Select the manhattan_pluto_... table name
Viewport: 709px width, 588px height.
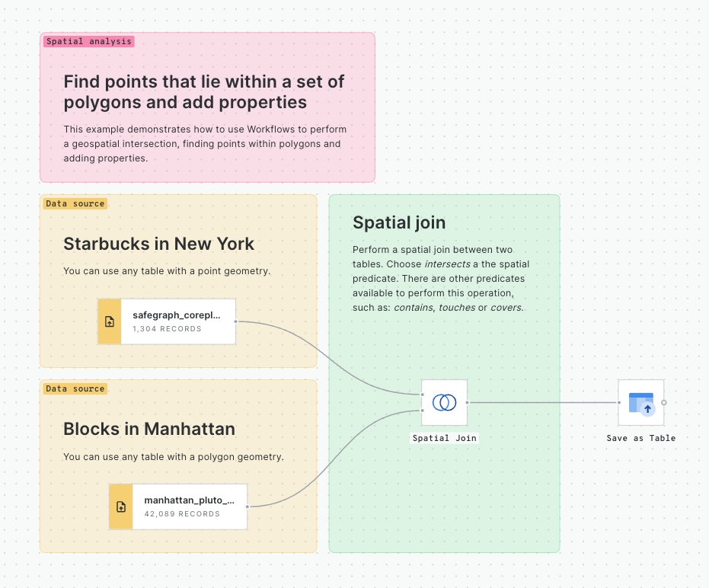(189, 500)
